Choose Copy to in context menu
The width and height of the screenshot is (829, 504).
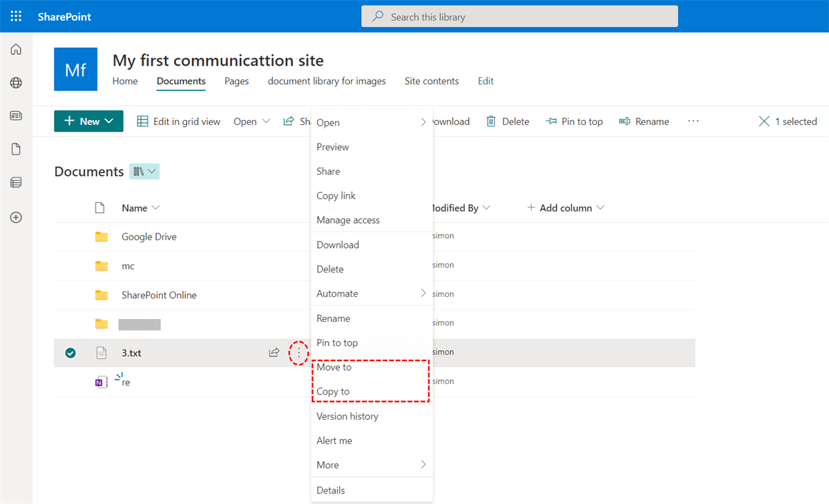pyautogui.click(x=333, y=391)
